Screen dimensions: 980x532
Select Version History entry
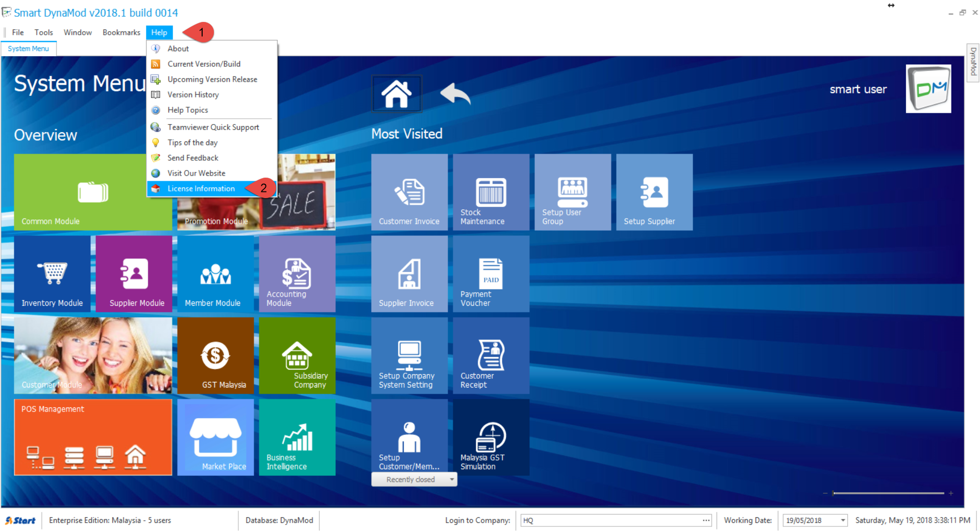pyautogui.click(x=212, y=94)
